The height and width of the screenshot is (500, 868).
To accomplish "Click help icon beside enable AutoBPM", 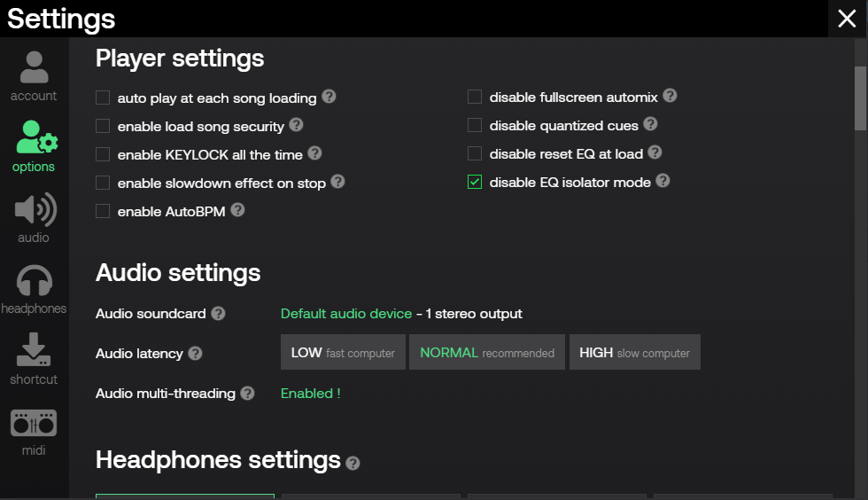I will pyautogui.click(x=237, y=211).
